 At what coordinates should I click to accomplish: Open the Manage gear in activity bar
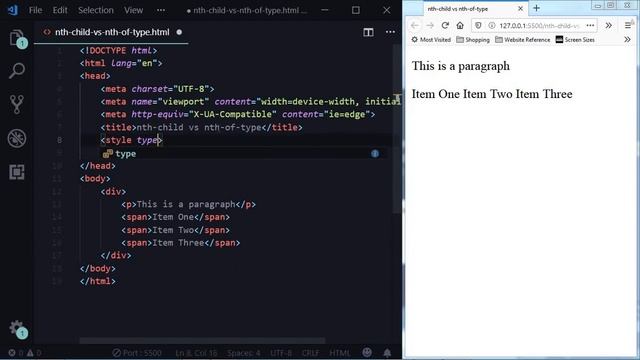tap(17, 328)
